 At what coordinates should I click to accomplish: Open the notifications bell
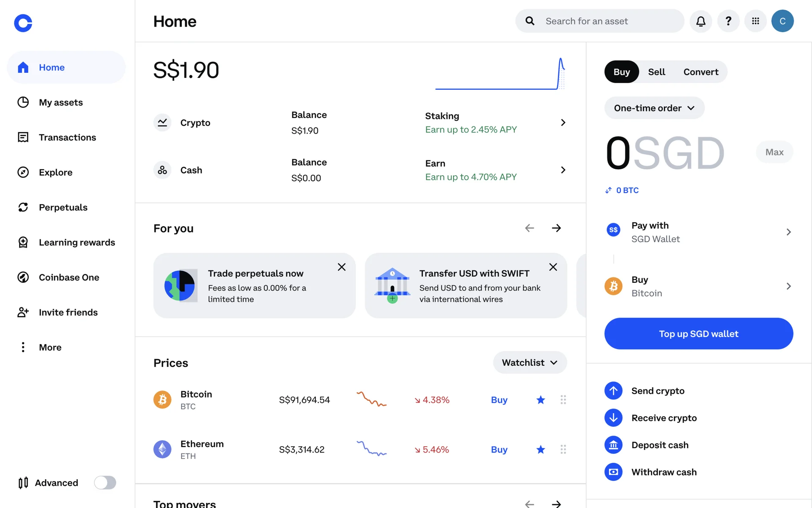click(701, 21)
